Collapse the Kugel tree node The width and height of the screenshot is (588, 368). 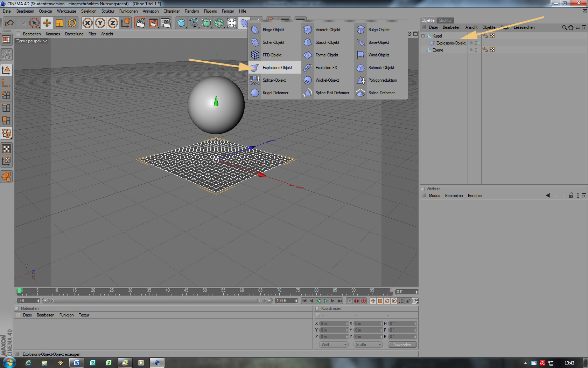click(x=423, y=36)
